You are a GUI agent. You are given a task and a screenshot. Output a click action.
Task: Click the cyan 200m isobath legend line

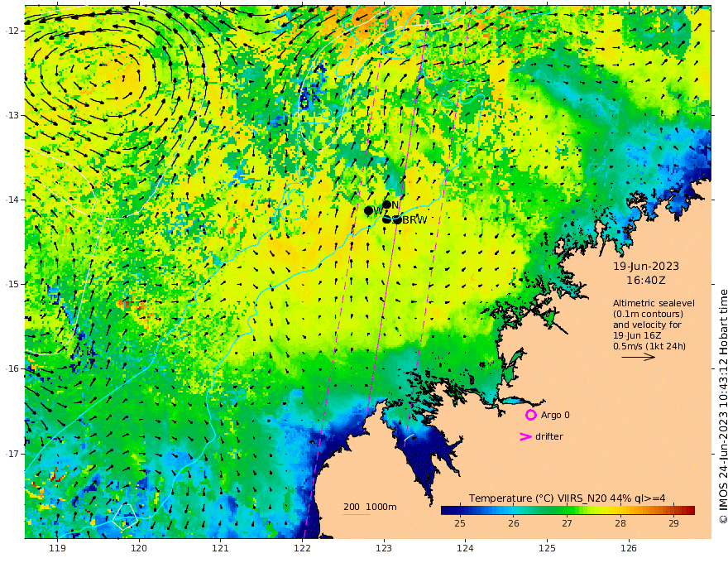357,514
